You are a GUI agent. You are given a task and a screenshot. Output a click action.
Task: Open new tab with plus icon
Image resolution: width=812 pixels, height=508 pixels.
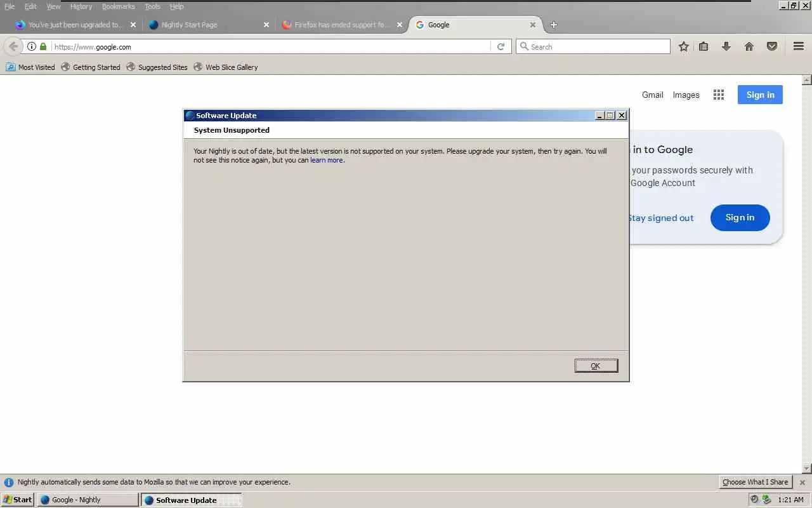coord(554,25)
